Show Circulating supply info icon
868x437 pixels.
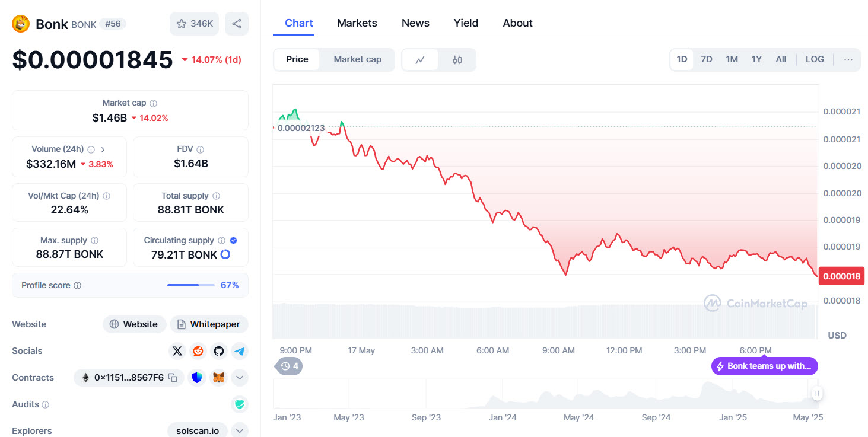click(221, 240)
